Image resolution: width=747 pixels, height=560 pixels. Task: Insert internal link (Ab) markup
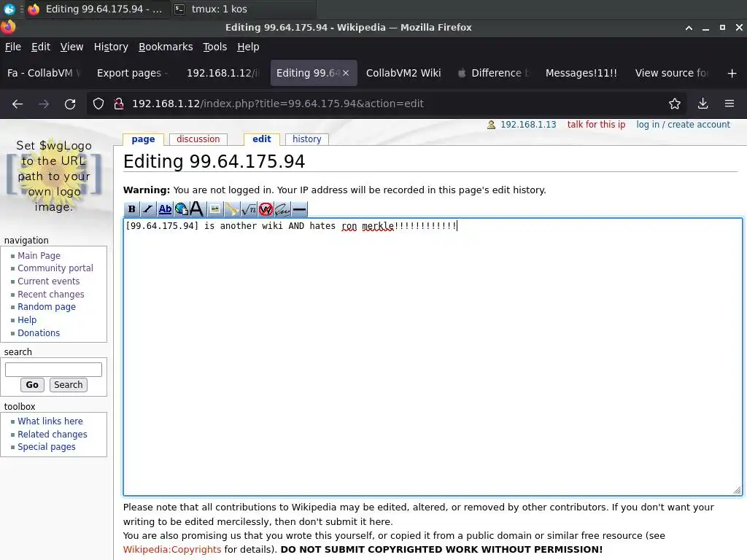(165, 209)
